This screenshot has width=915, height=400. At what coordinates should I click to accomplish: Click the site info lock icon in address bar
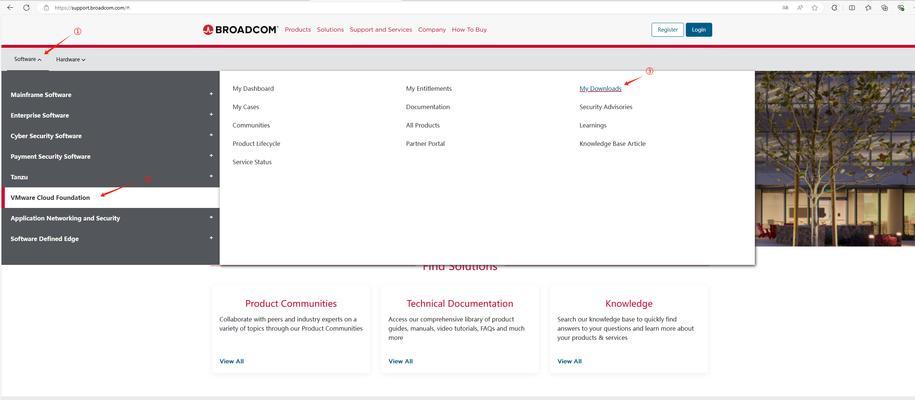47,8
